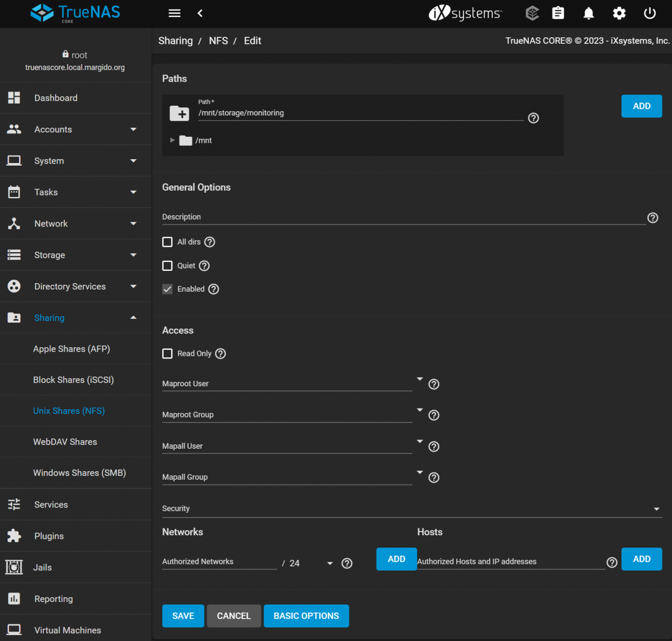Click the Authorized Networks input field
Viewport: 672px width, 641px height.
(x=219, y=561)
